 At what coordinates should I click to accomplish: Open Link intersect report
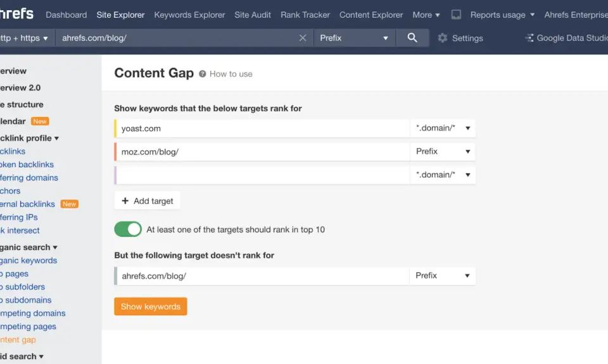(x=20, y=230)
